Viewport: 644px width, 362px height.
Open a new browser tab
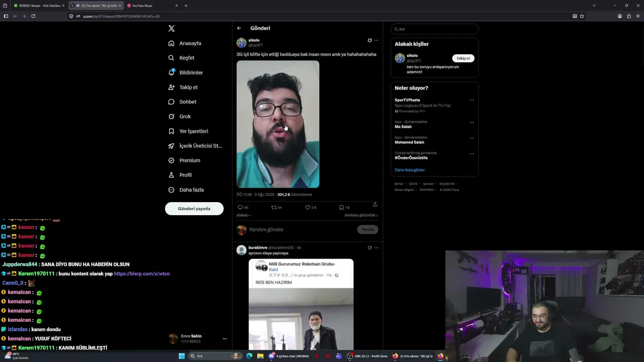(x=186, y=6)
